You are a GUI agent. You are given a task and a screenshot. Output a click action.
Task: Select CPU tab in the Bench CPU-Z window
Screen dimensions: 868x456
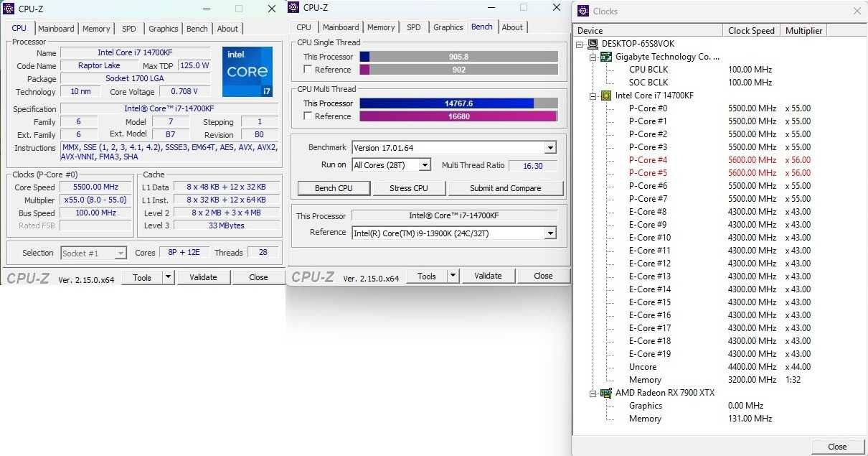304,27
